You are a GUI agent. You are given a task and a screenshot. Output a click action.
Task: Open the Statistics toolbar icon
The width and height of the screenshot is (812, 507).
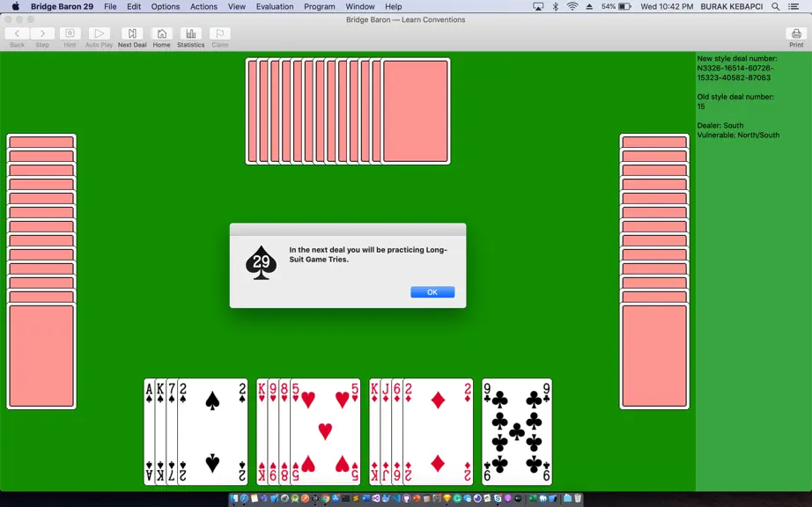(190, 33)
